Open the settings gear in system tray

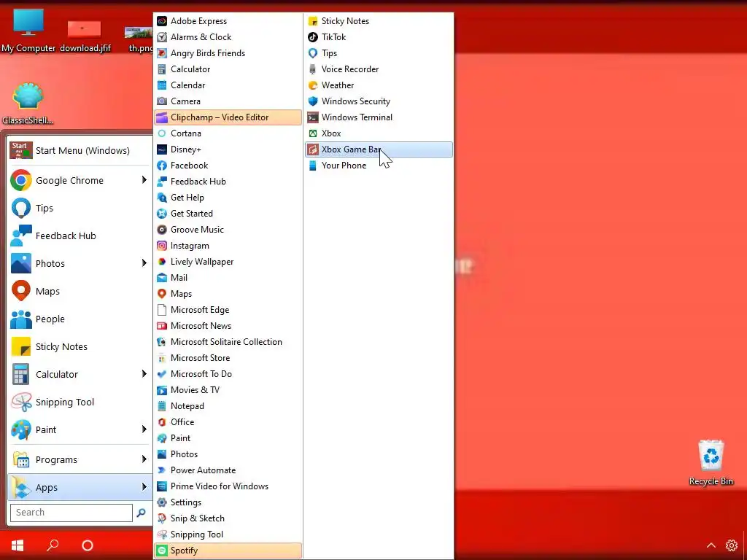point(731,545)
